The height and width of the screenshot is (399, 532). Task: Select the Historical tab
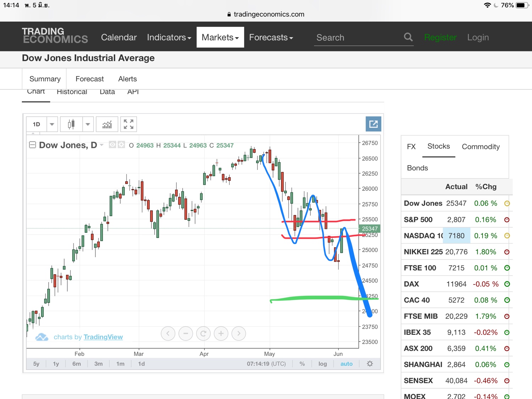(x=72, y=92)
